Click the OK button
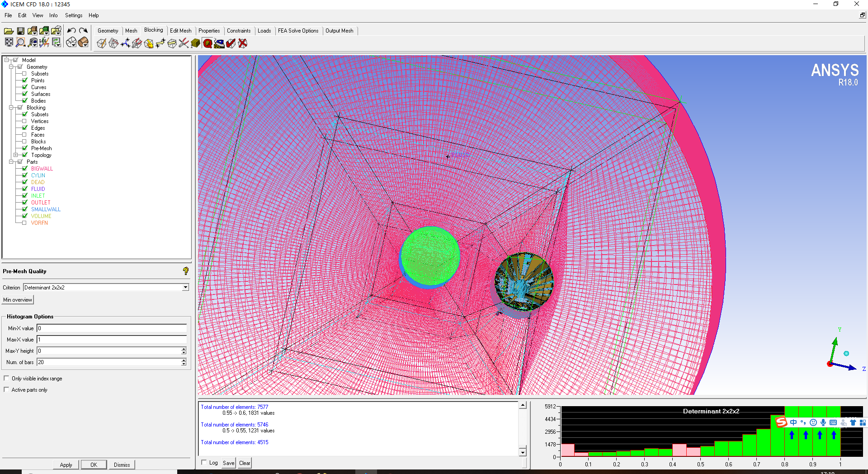 (x=94, y=465)
